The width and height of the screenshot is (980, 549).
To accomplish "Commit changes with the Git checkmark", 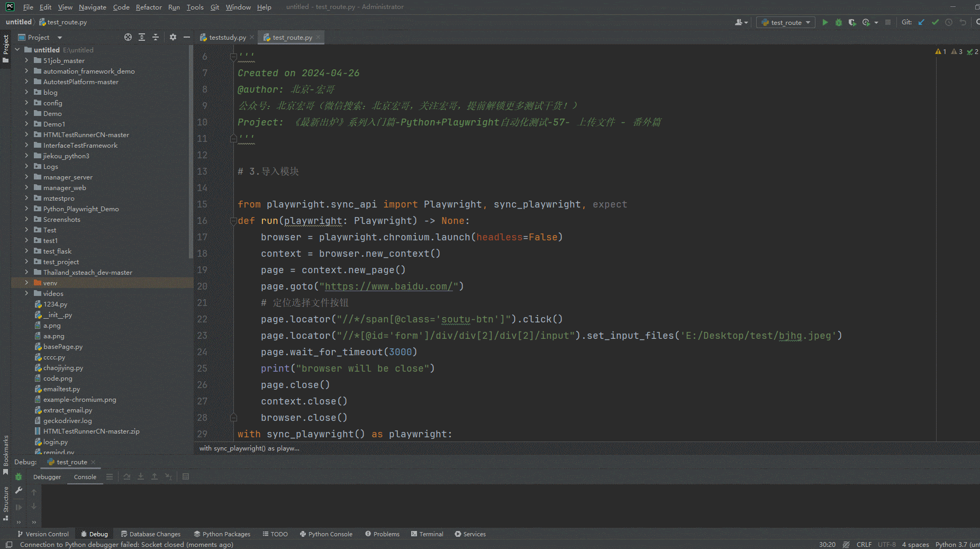I will tap(935, 22).
